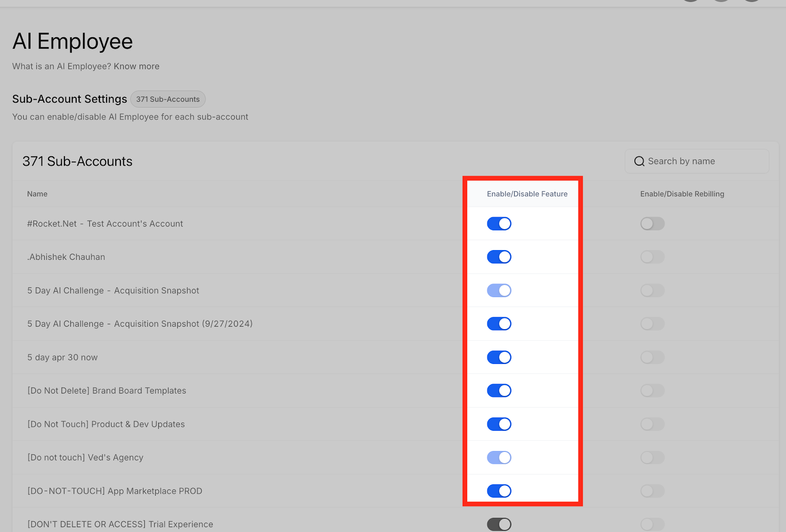Toggle rebilling for App Marketplace PROD
Screen dimensions: 786x532
click(x=652, y=491)
